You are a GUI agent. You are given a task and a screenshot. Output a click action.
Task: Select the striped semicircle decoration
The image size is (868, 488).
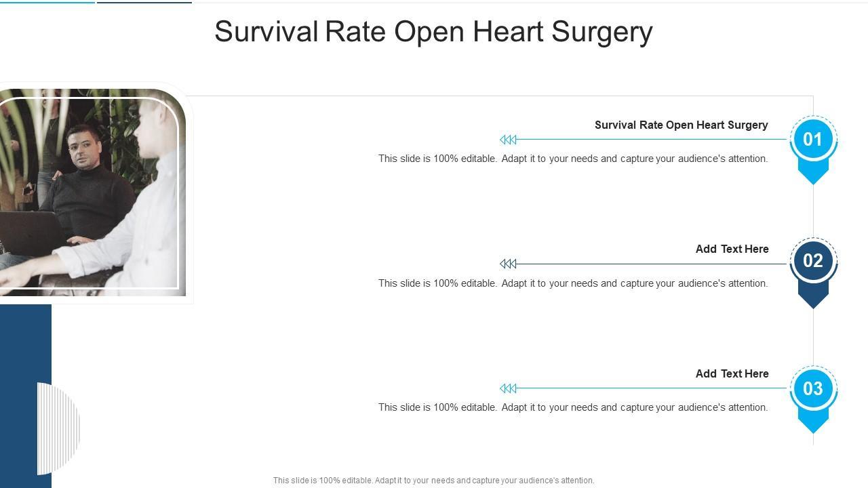(x=59, y=428)
